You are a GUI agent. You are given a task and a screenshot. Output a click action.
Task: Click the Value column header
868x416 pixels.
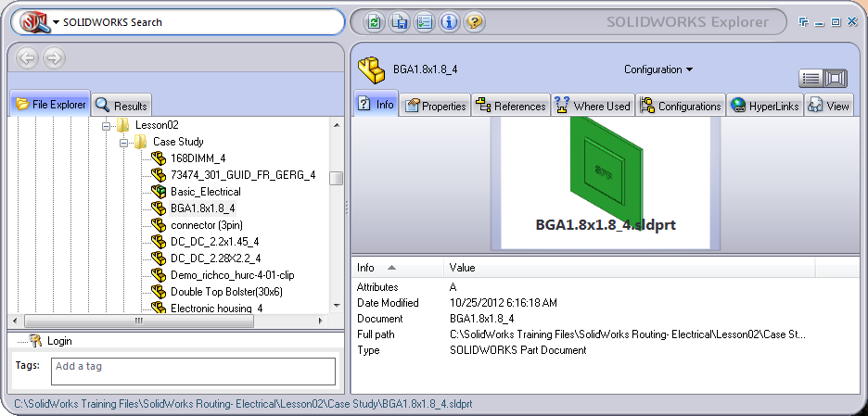pyautogui.click(x=629, y=268)
